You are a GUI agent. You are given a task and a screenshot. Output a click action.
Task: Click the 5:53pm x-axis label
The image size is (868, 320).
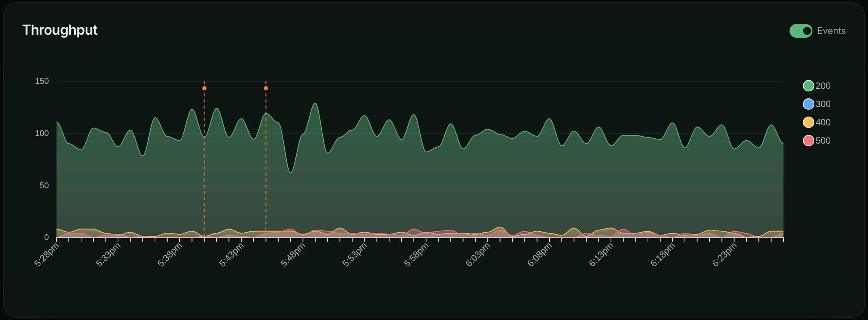(355, 254)
